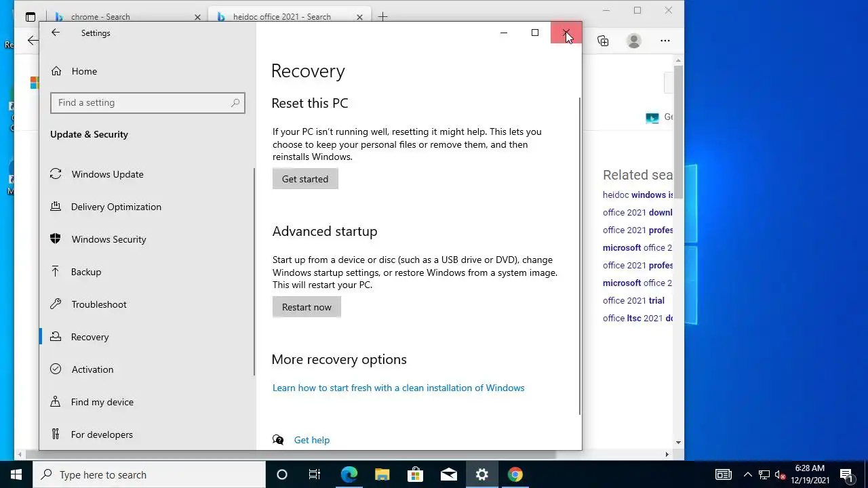Click office 2021 trial related search

[x=633, y=300]
